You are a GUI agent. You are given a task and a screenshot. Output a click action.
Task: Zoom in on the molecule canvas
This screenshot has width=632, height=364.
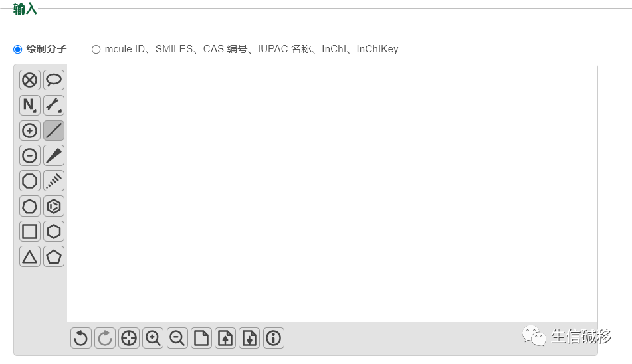pos(153,338)
